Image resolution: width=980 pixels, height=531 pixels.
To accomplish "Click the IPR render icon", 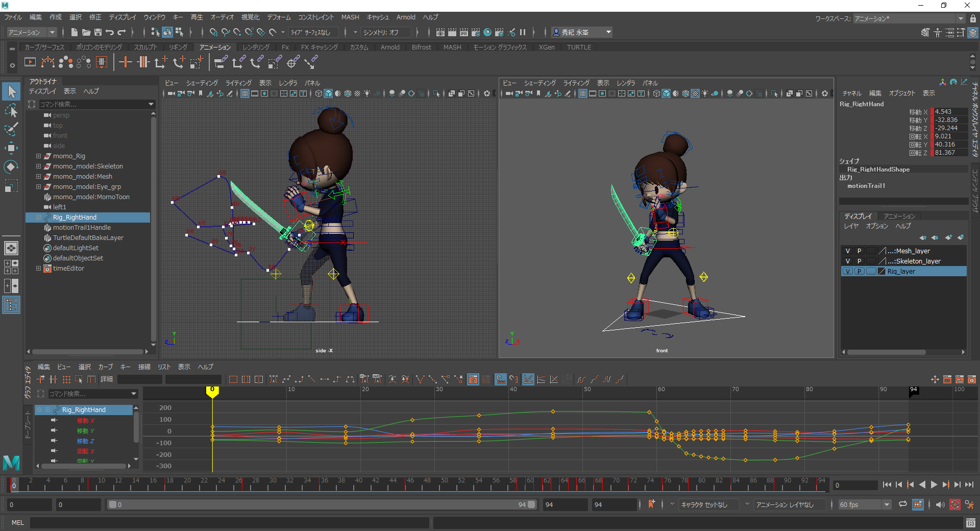I will tap(464, 32).
